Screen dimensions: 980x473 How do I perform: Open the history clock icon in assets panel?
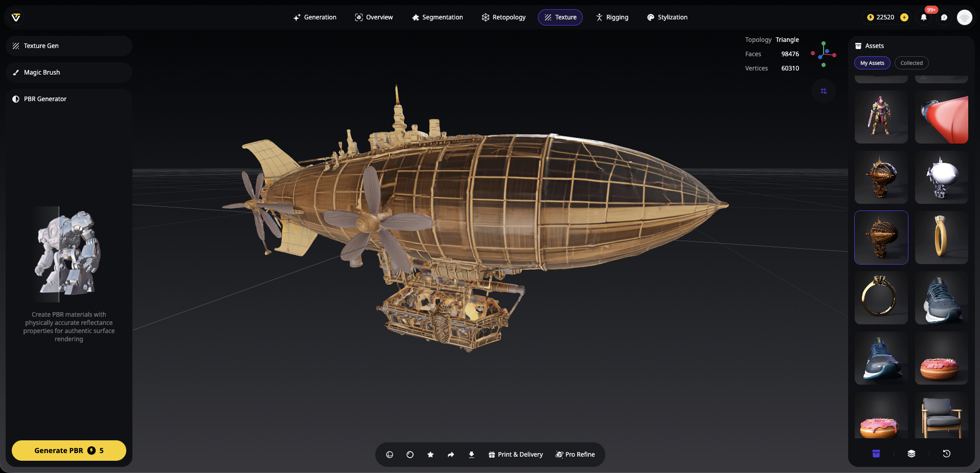946,454
